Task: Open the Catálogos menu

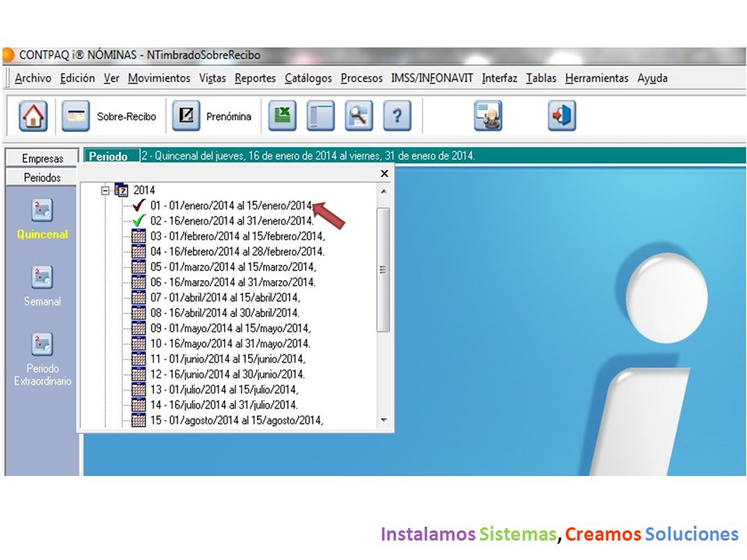Action: [x=308, y=78]
